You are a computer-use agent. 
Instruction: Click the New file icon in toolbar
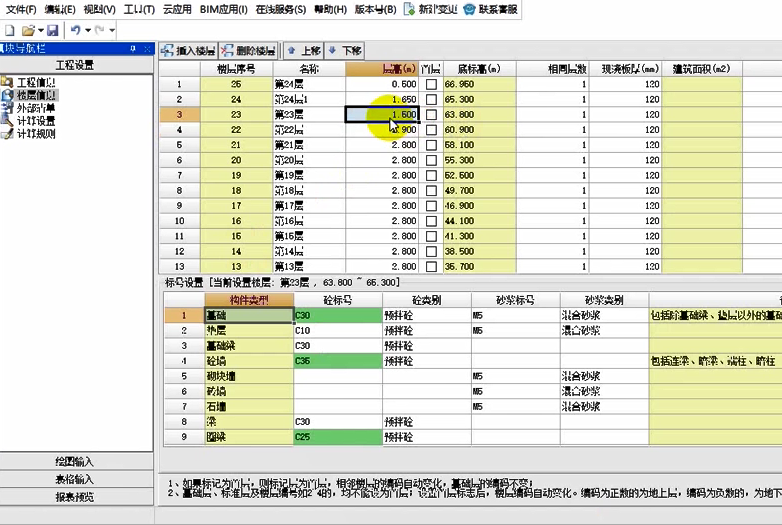tap(9, 31)
